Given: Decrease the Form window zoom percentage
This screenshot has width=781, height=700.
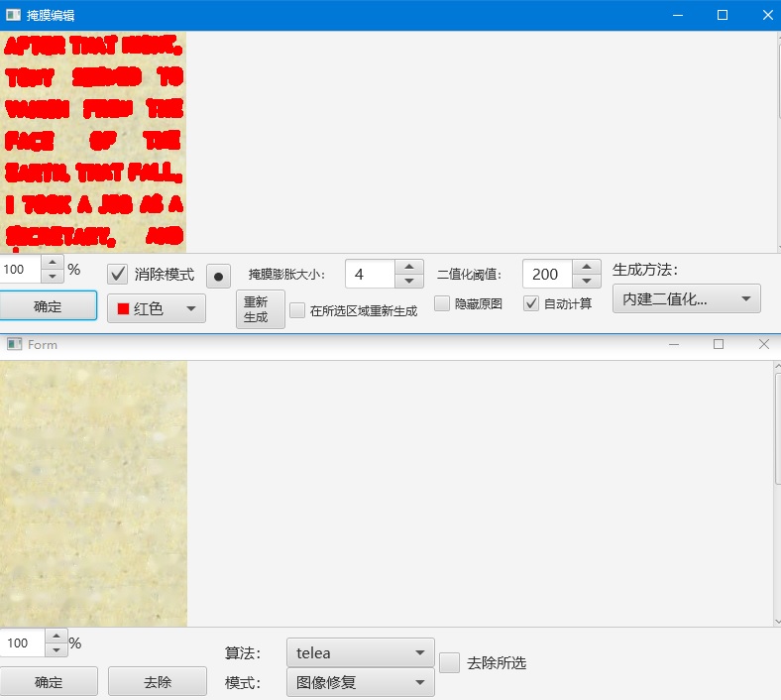Looking at the screenshot, I should point(56,649).
